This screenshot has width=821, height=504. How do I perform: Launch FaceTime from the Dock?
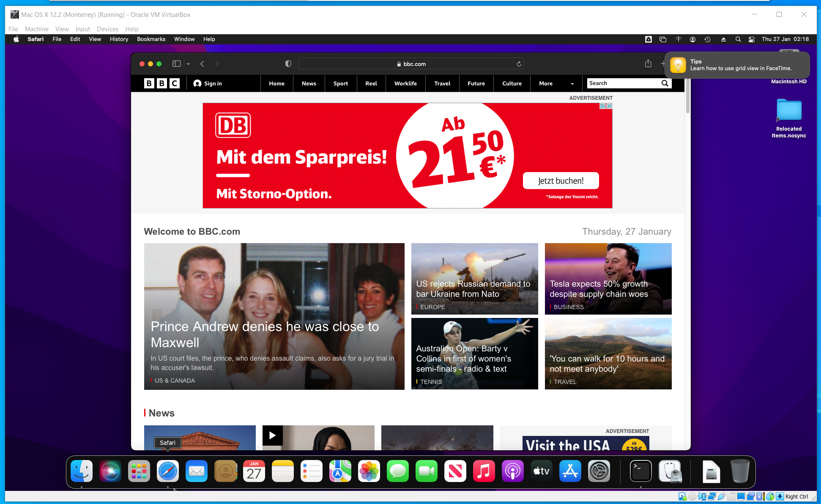[427, 471]
